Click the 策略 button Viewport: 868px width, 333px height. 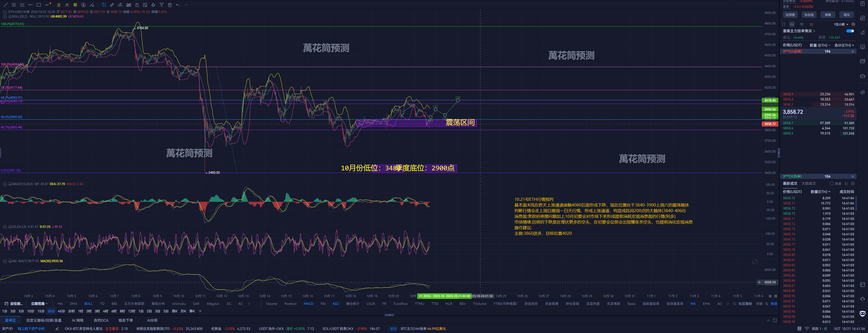click(828, 15)
